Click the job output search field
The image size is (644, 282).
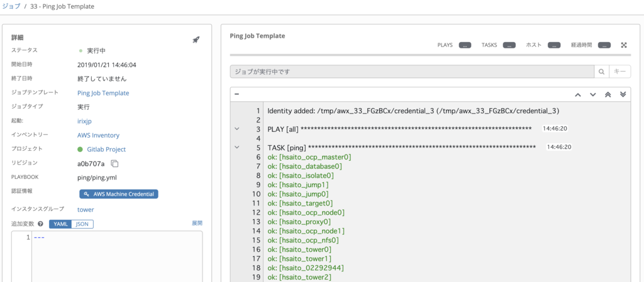(412, 72)
